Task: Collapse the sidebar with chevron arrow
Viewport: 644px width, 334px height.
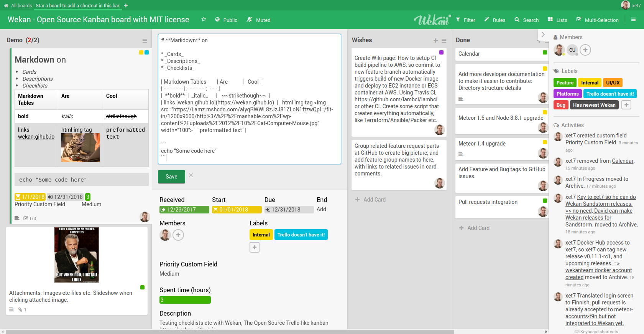Action: click(x=543, y=35)
